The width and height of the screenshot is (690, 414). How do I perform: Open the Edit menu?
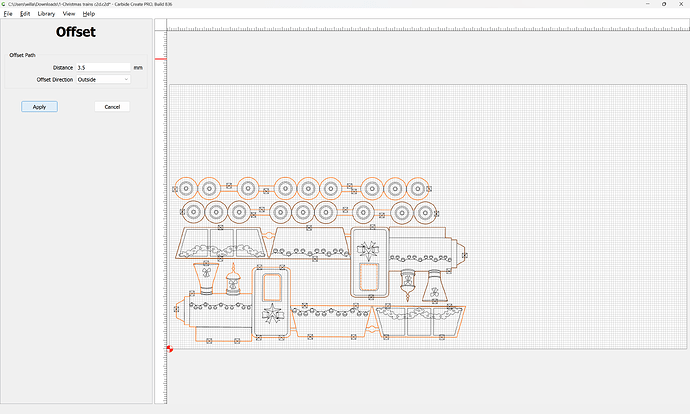(24, 14)
